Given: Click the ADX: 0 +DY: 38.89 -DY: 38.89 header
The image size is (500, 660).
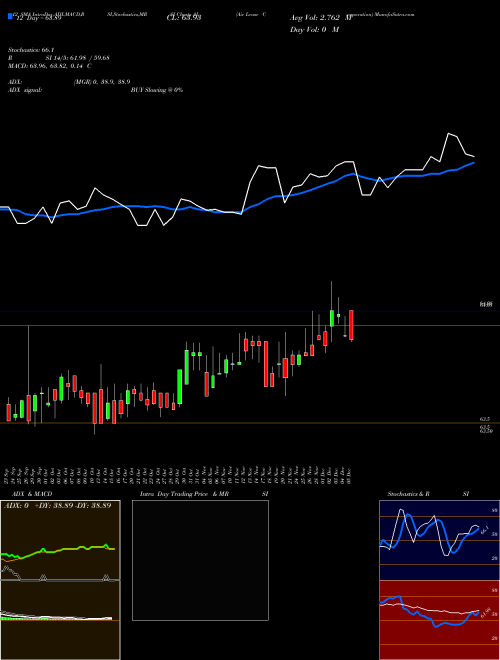Looking at the screenshot, I should coord(58,506).
